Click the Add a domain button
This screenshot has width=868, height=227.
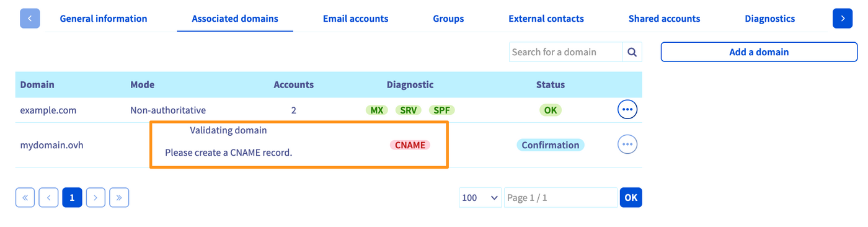click(x=759, y=52)
